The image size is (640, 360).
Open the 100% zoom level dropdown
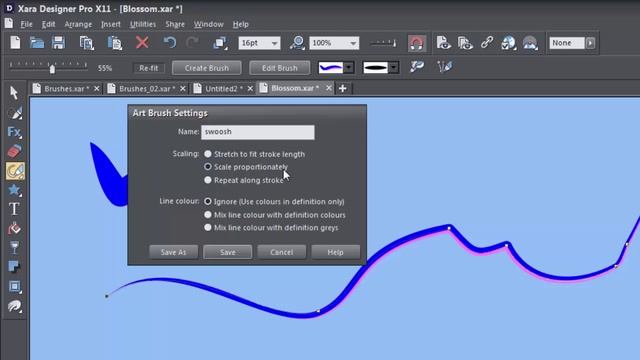[x=353, y=43]
